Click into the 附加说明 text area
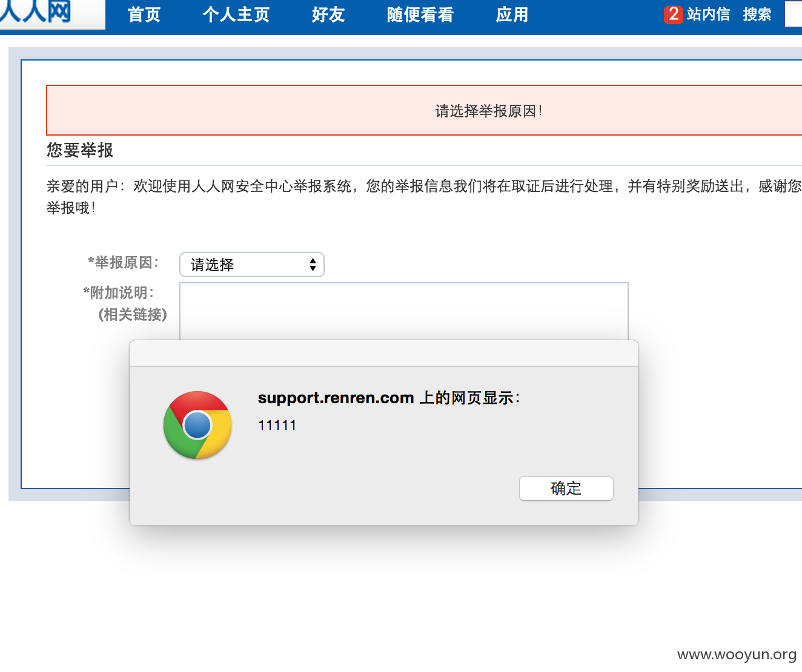The width and height of the screenshot is (802, 672). [x=404, y=311]
